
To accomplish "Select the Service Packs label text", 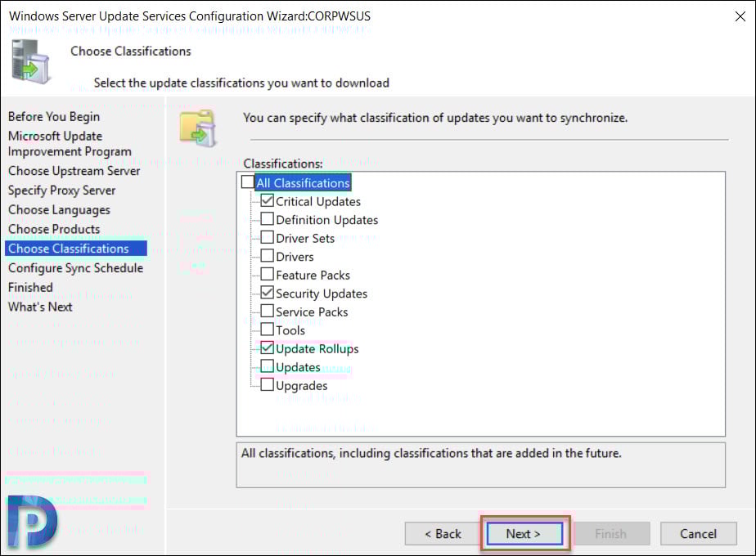I will coord(312,312).
